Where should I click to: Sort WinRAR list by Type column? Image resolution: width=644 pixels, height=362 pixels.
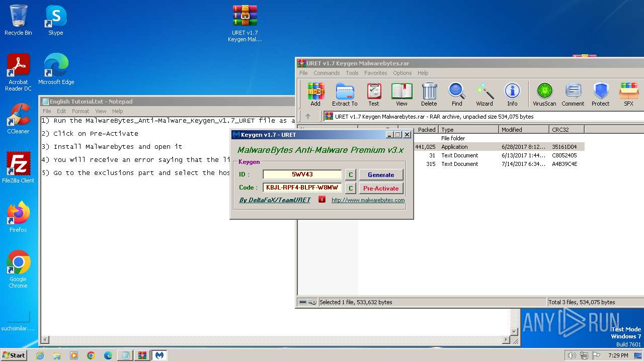469,130
